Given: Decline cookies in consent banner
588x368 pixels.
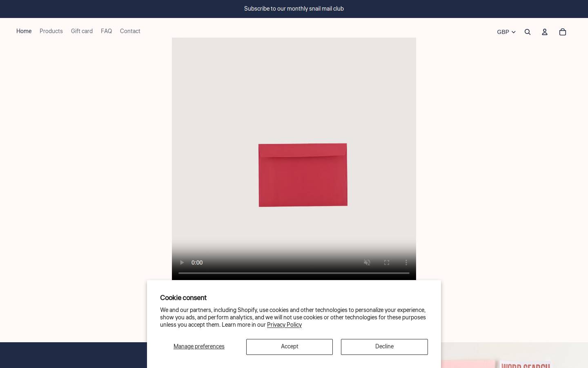Looking at the screenshot, I should (x=384, y=347).
